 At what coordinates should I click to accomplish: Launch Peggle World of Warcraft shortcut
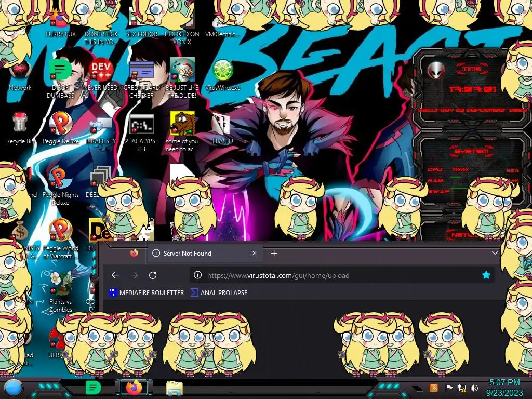coord(60,240)
